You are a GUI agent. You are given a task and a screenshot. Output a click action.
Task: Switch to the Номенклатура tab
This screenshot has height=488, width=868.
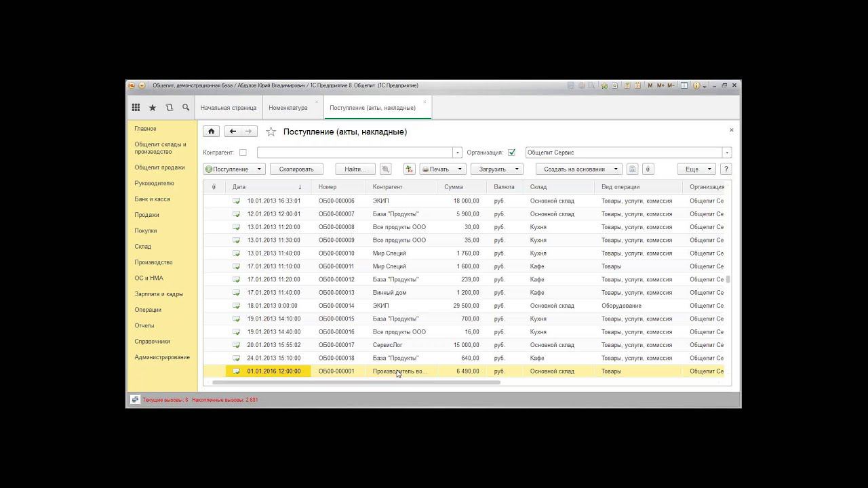(x=288, y=108)
